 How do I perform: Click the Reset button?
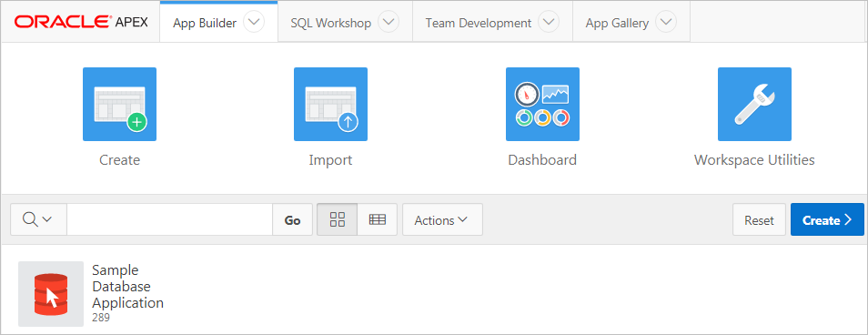(759, 219)
